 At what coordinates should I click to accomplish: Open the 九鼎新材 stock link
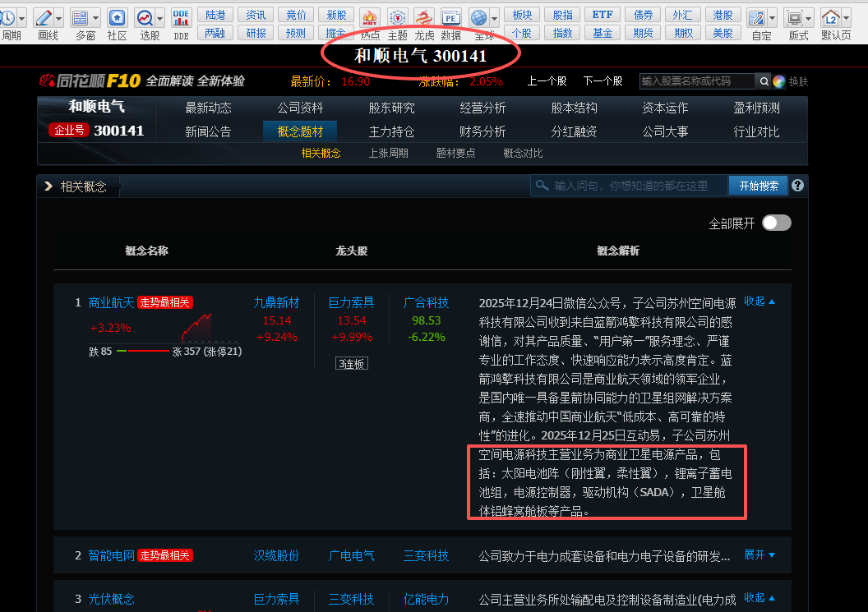pos(276,302)
